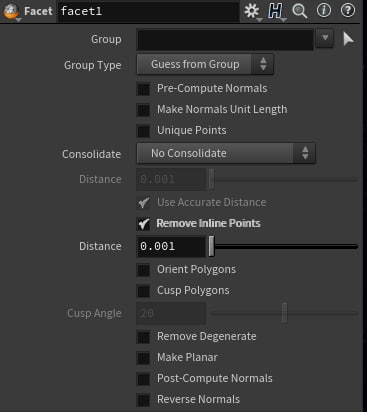Enable Make Planar checkbox
Screen dimensions: 367x412
pyautogui.click(x=144, y=358)
